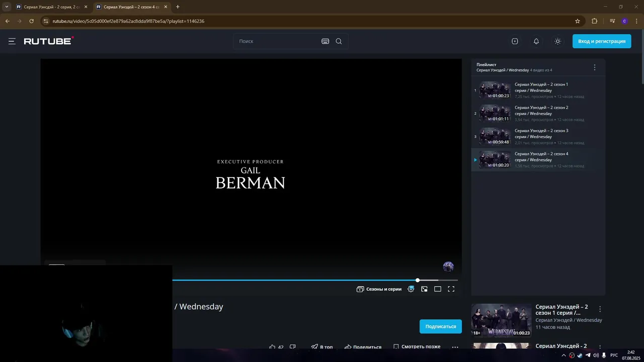
Task: Click the microphone tray icon
Action: point(604,355)
